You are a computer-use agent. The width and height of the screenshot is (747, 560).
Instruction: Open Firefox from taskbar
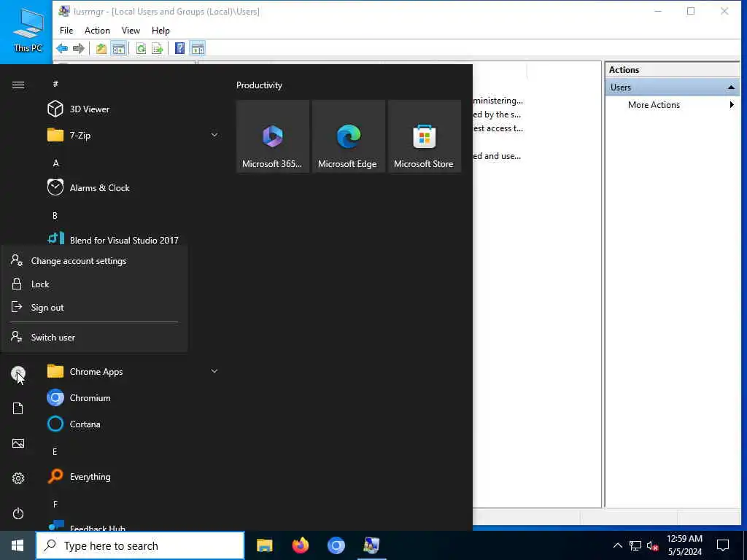pos(300,545)
